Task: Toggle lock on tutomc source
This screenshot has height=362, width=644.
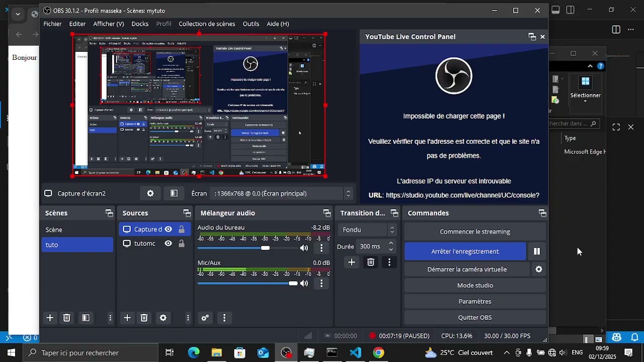Action: tap(181, 243)
